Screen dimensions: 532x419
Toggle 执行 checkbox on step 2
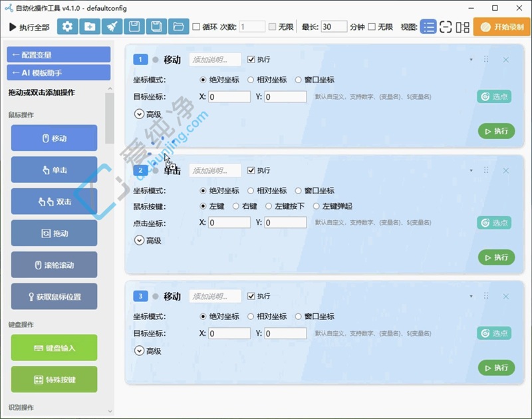(x=251, y=170)
